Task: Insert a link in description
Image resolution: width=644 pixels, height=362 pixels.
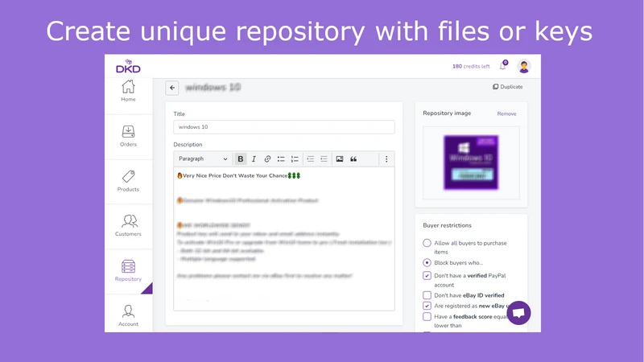Action: coord(267,158)
